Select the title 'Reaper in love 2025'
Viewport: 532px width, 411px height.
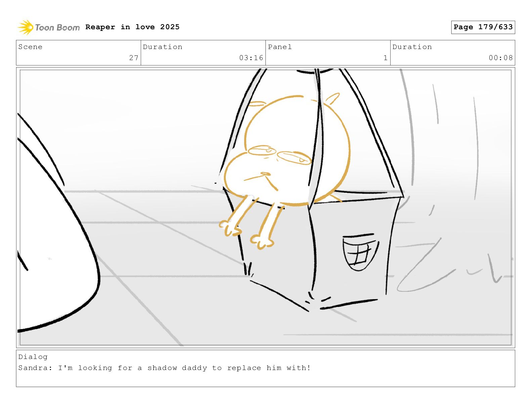coord(132,27)
